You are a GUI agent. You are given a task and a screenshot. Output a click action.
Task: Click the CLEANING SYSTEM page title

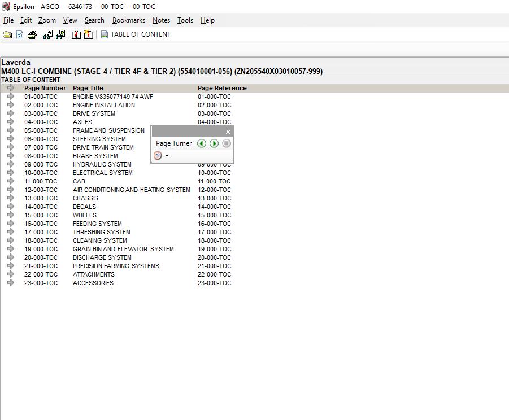tap(100, 240)
